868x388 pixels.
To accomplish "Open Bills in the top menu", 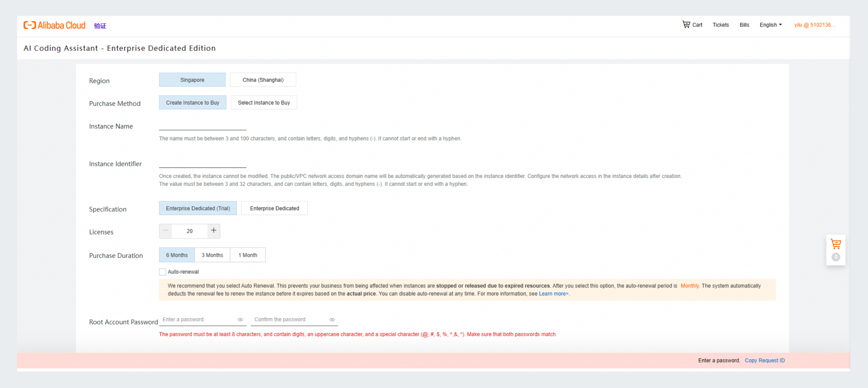I will point(744,25).
